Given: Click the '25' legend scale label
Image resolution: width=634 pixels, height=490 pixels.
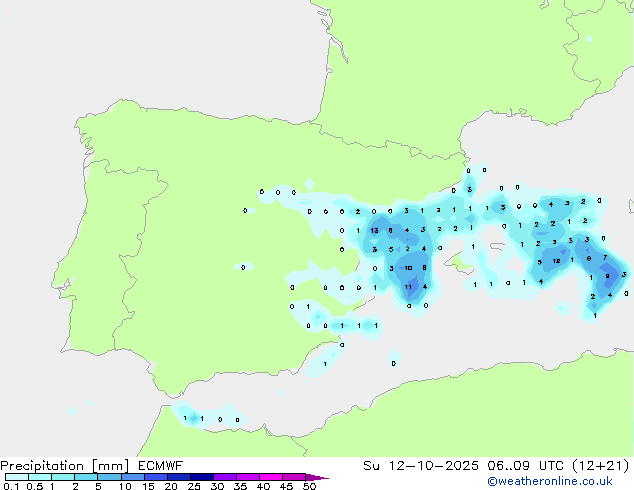Looking at the screenshot, I should click(194, 486).
